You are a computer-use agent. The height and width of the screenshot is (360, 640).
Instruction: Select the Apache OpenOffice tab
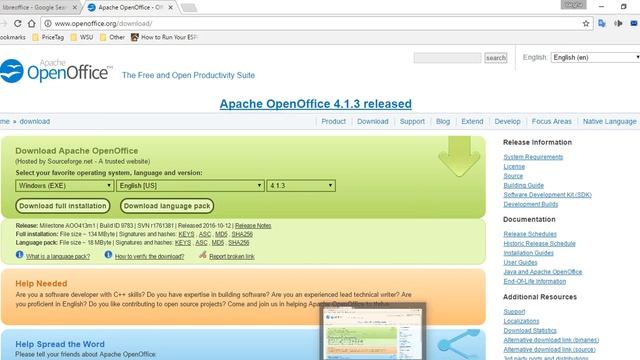pos(130,7)
